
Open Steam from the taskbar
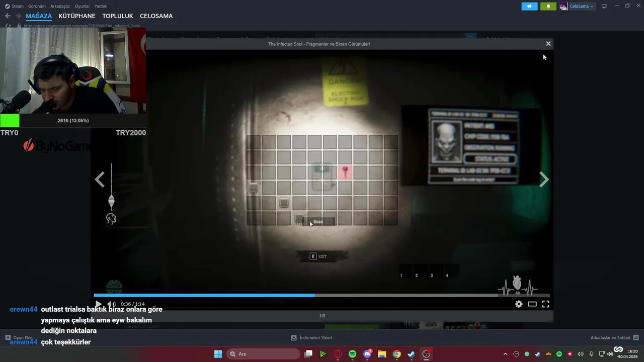click(411, 354)
